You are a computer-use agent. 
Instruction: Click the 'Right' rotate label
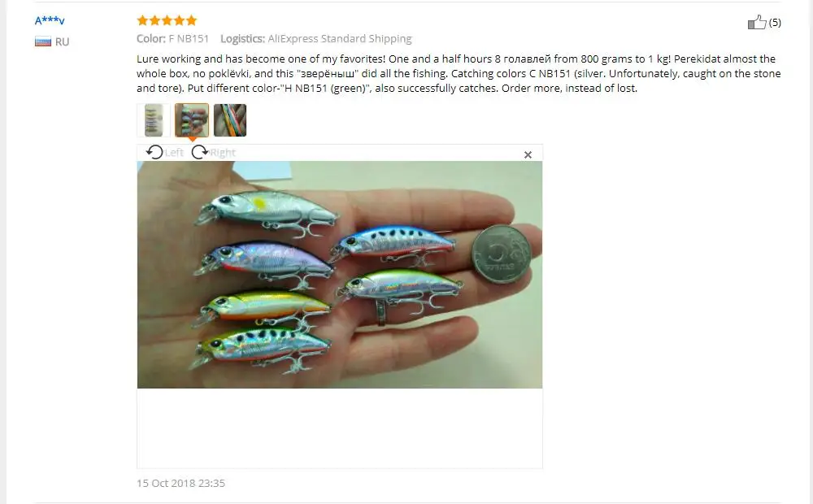click(x=223, y=153)
